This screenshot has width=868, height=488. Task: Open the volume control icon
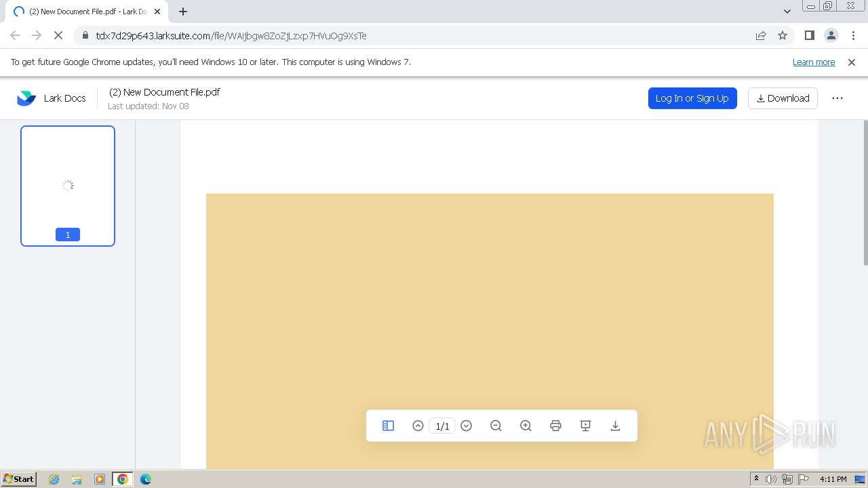(771, 479)
